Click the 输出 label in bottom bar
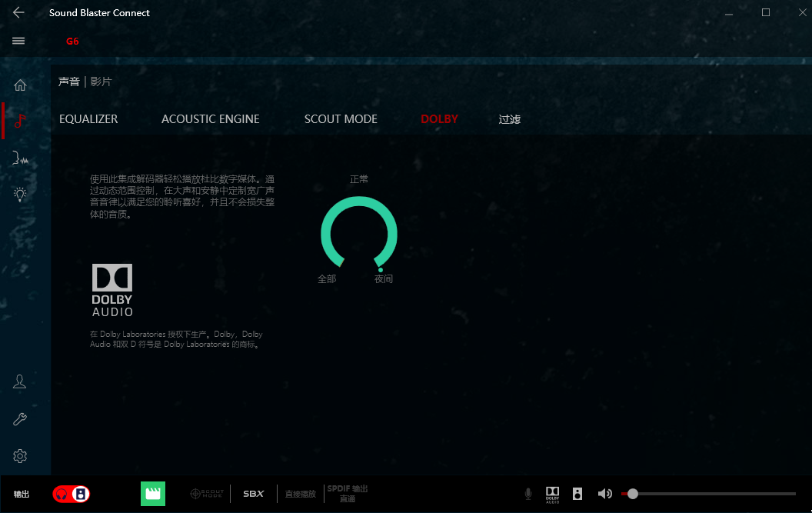The image size is (812, 513). pos(22,495)
